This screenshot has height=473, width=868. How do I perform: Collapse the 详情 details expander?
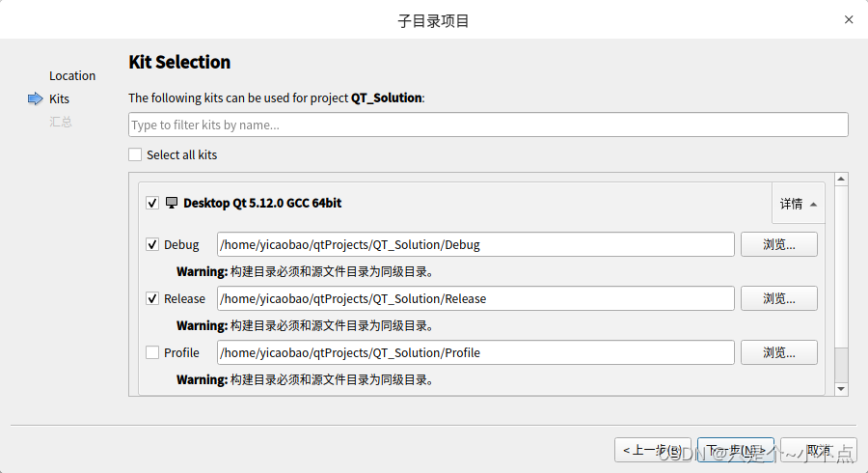[799, 204]
